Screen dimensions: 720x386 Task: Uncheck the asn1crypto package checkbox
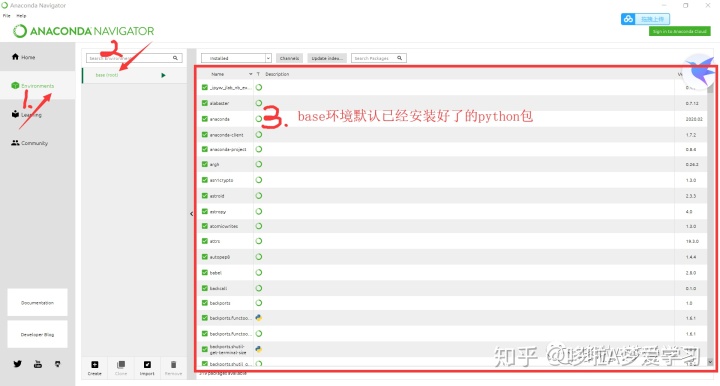click(x=205, y=180)
